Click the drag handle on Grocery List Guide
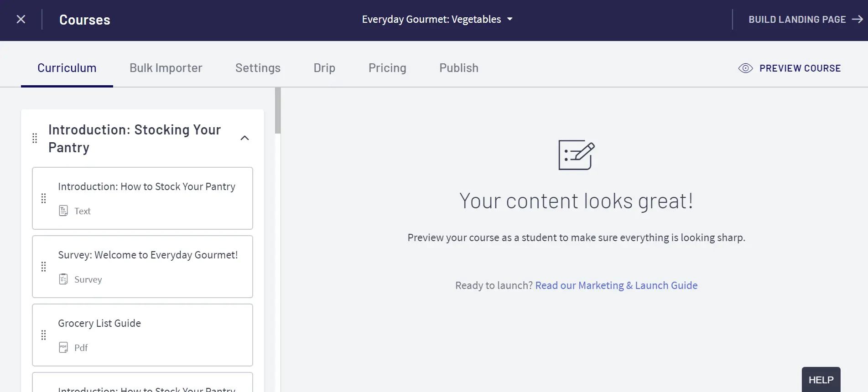 coord(44,335)
